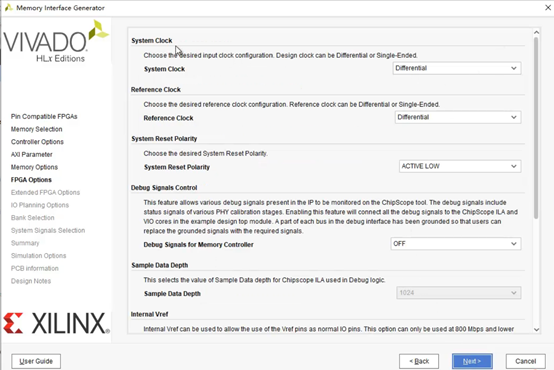Select Pin Compatible FPGAs step
Viewport: 554px width, 370px height.
pyautogui.click(x=44, y=116)
